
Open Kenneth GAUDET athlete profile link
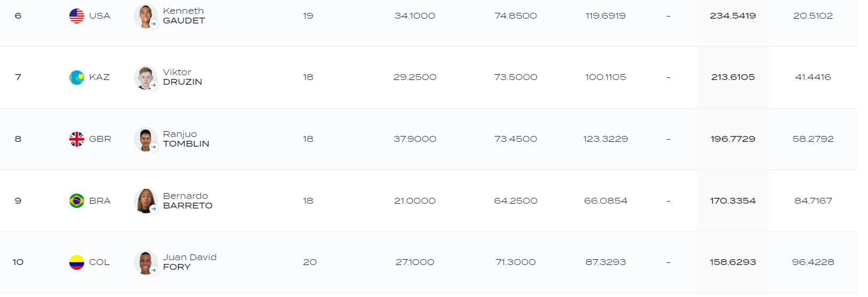184,16
